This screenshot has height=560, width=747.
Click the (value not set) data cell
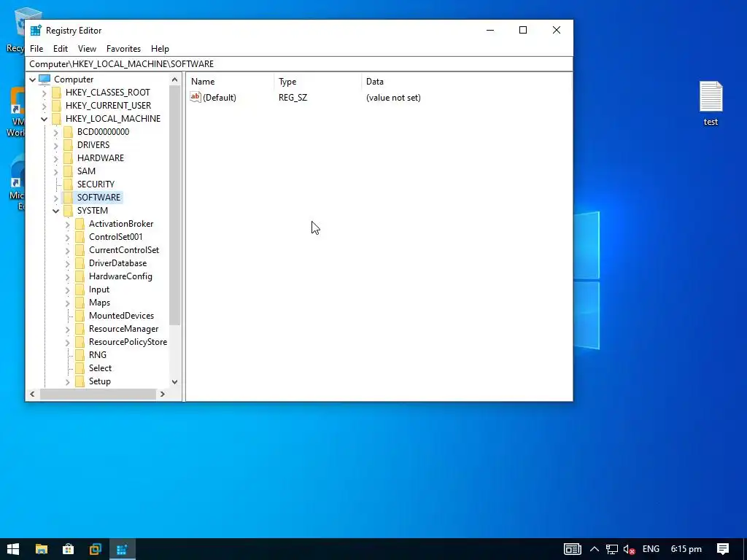[x=393, y=98]
